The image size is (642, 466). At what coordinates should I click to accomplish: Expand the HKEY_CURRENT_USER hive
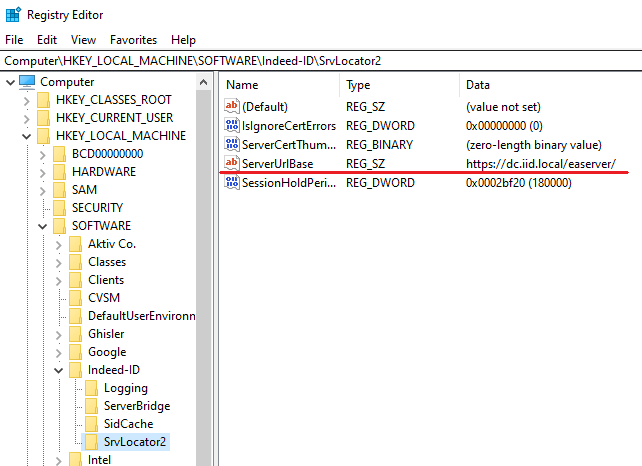tap(25, 118)
